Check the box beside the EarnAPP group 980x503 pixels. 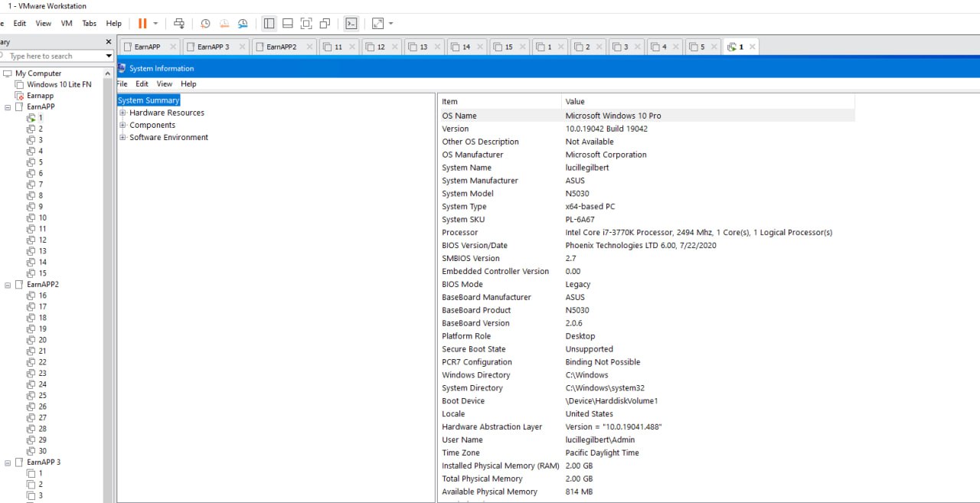18,106
